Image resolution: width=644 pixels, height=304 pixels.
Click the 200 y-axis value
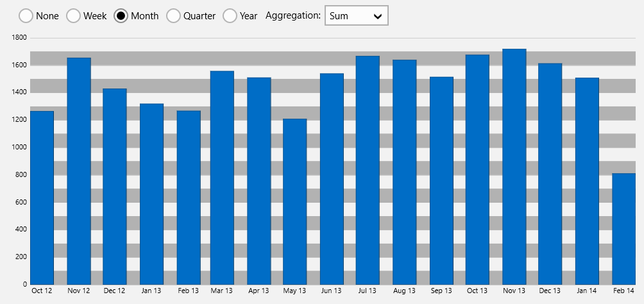[21, 257]
